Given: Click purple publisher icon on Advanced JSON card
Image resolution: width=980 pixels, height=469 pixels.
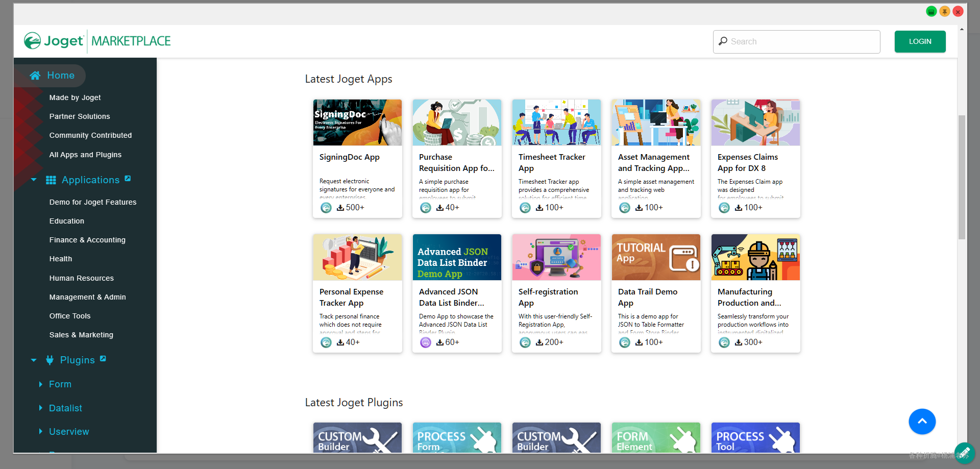Looking at the screenshot, I should tap(426, 342).
